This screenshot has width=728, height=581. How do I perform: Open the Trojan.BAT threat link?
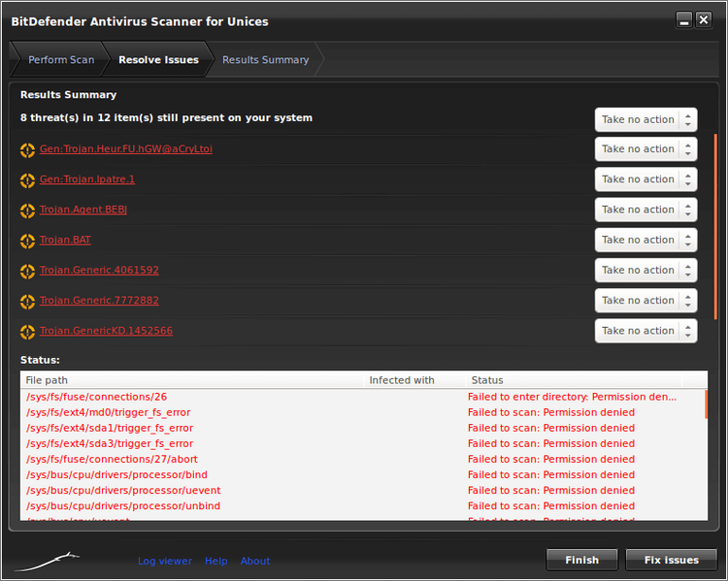click(x=65, y=240)
